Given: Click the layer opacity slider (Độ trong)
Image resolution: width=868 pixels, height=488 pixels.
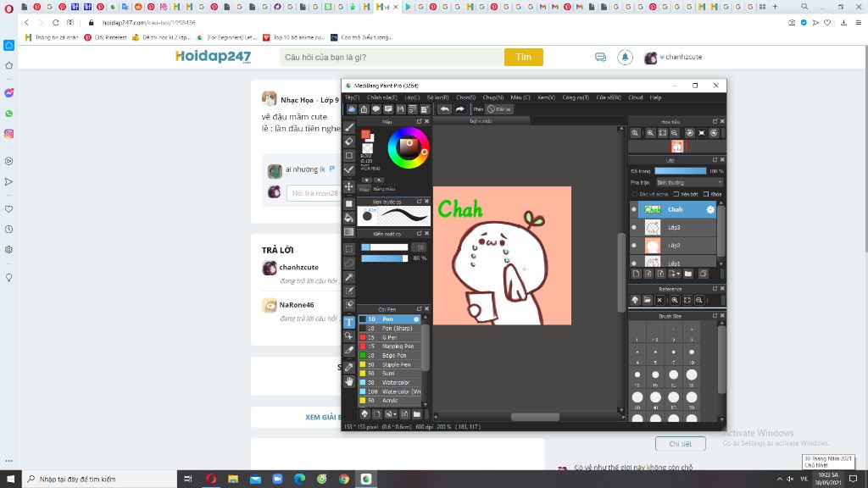Looking at the screenshot, I should point(681,171).
